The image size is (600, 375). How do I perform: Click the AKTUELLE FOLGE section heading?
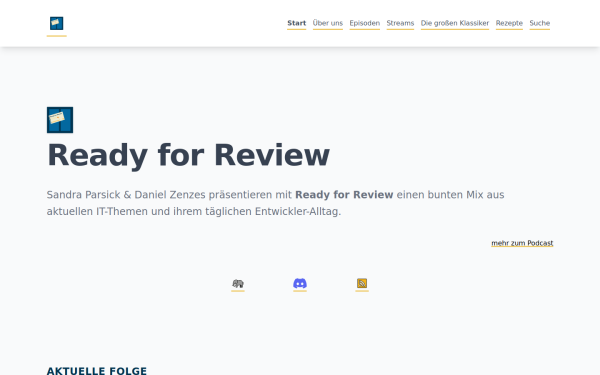96,370
